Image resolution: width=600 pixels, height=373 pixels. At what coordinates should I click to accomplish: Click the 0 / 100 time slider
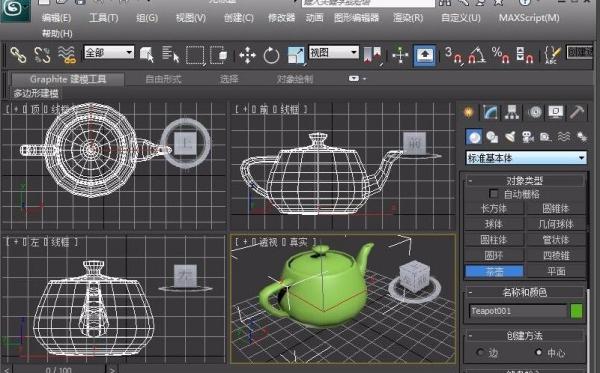click(59, 370)
